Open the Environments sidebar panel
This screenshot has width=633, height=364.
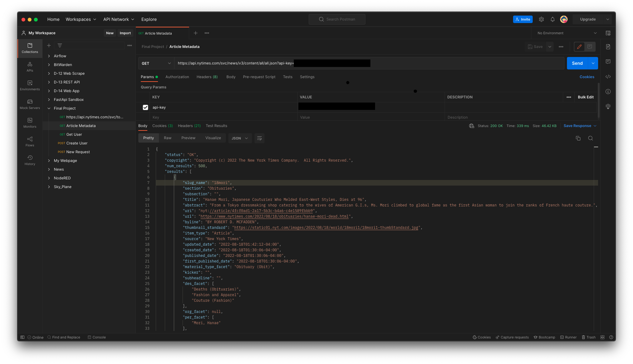pyautogui.click(x=30, y=86)
